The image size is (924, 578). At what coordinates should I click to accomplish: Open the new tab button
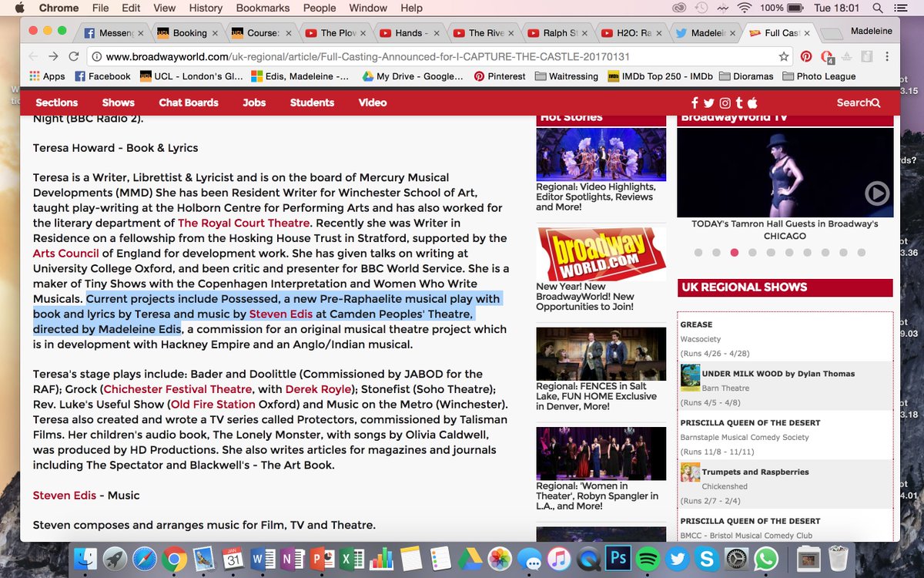coord(831,34)
